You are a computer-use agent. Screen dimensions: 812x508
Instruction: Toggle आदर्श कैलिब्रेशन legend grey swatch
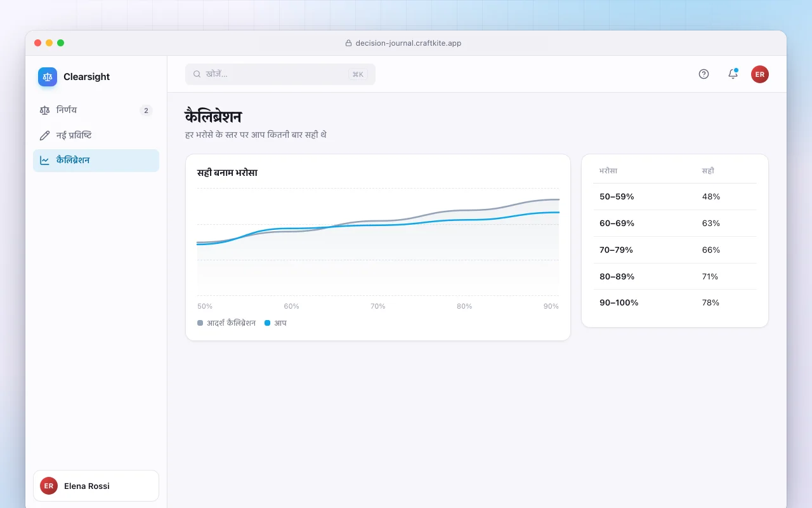tap(200, 323)
